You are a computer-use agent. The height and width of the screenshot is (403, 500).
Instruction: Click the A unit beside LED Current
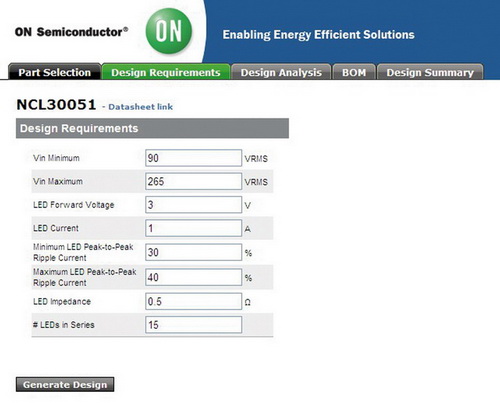click(x=247, y=229)
